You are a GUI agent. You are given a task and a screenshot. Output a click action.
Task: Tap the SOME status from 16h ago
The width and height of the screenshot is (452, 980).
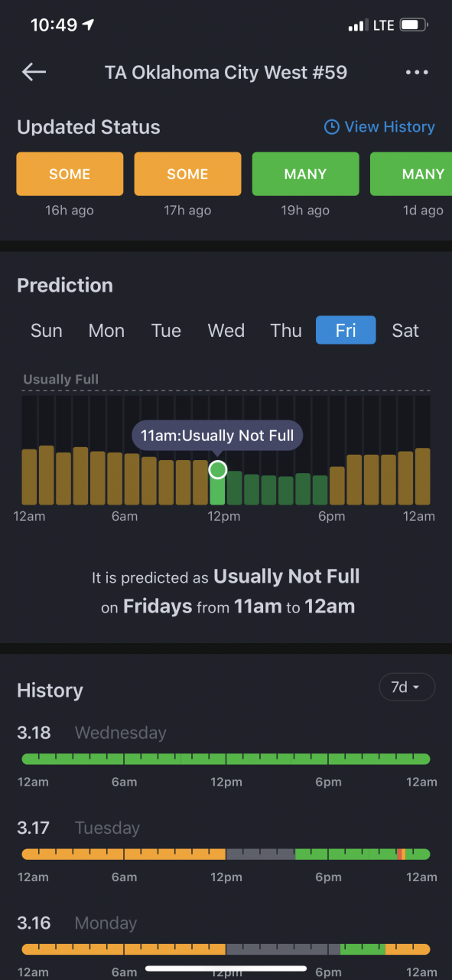70,174
